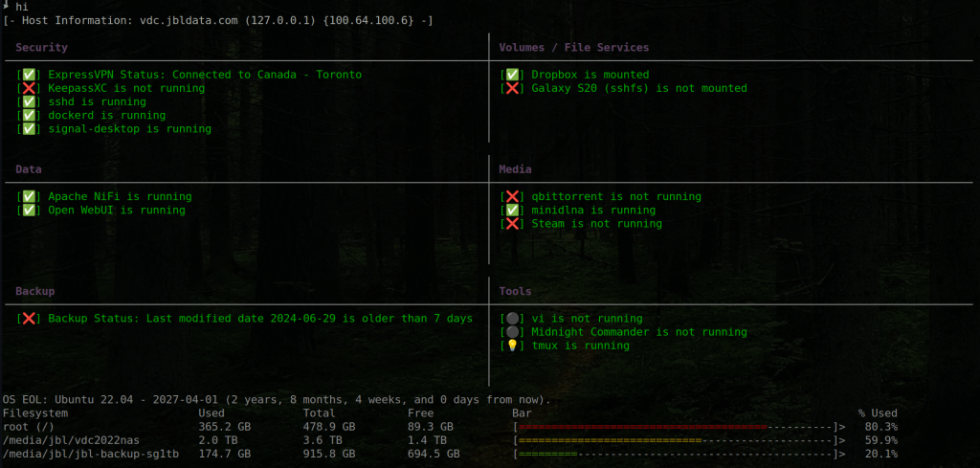This screenshot has height=468, width=980.
Task: Click the 59.9% used value
Action: tap(881, 440)
